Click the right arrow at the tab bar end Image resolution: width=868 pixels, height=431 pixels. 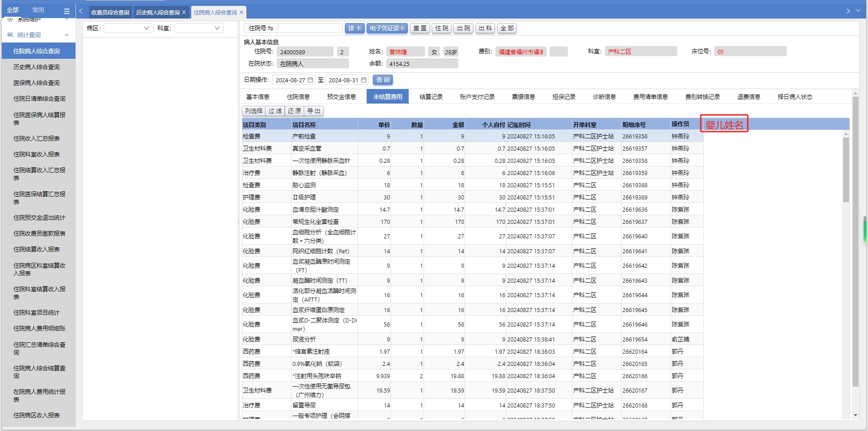click(x=848, y=11)
